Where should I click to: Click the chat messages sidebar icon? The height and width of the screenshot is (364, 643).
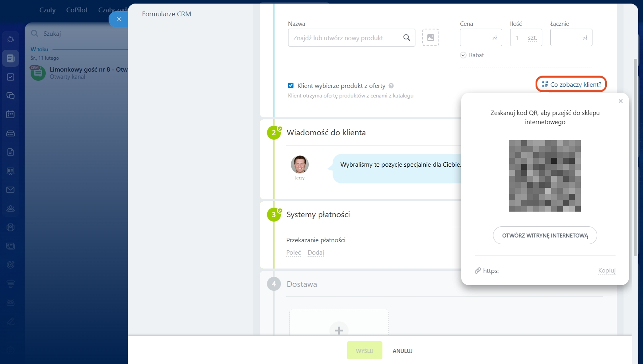[11, 96]
